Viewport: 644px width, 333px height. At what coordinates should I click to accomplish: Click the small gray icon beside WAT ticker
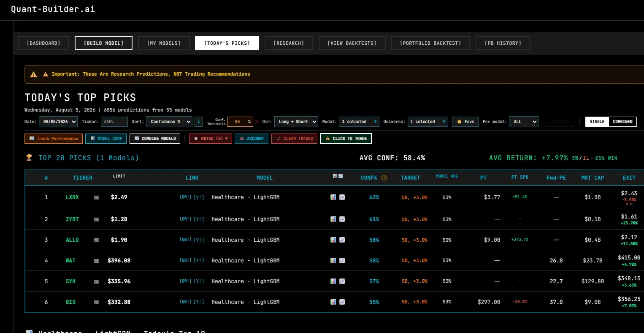pyautogui.click(x=96, y=261)
